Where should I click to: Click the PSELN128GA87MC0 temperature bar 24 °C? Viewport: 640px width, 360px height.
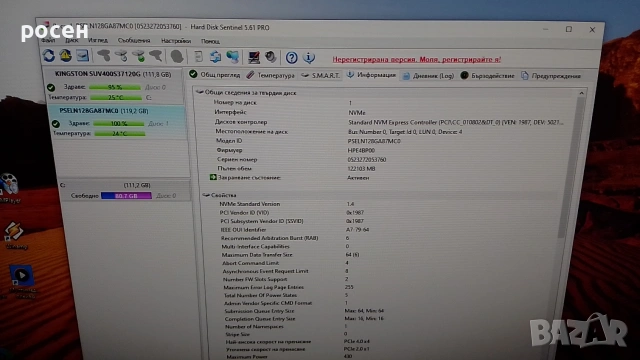pos(120,133)
